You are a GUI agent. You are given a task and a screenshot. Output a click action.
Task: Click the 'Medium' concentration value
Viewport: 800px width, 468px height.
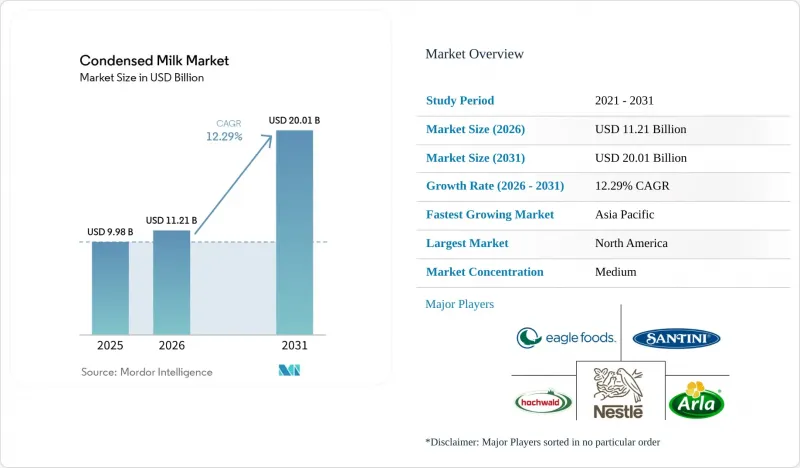pyautogui.click(x=616, y=272)
